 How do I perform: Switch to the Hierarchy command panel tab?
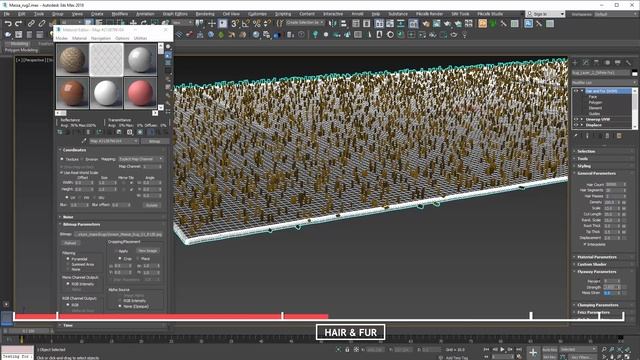(596, 62)
